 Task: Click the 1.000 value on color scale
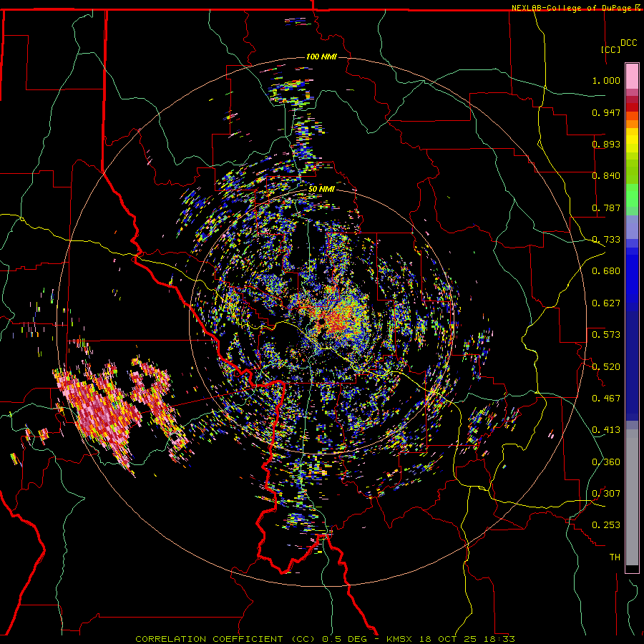[606, 80]
